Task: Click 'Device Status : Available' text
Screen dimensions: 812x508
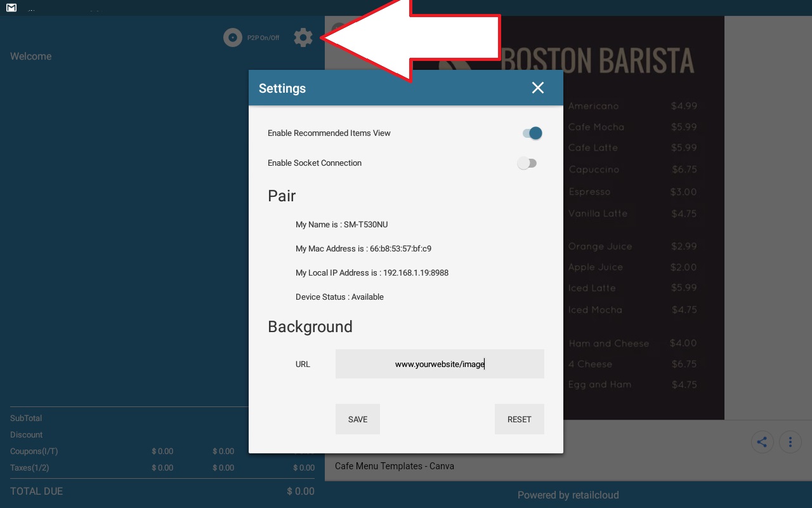Action: tap(339, 297)
